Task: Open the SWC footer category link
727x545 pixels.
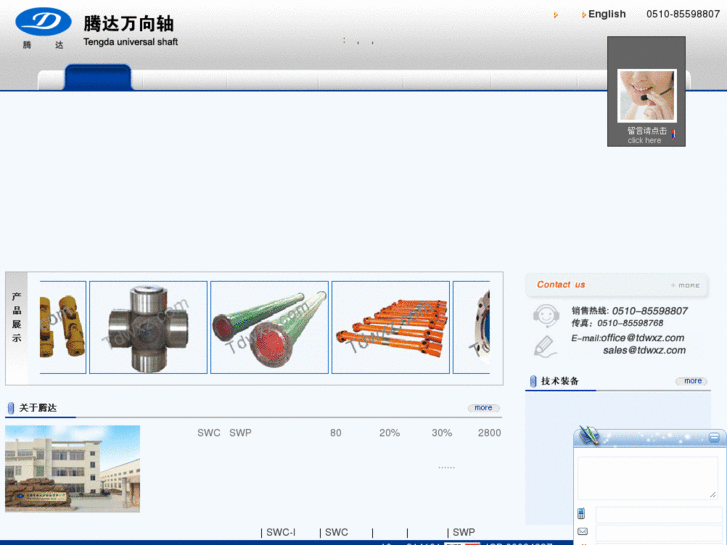Action: click(x=336, y=532)
